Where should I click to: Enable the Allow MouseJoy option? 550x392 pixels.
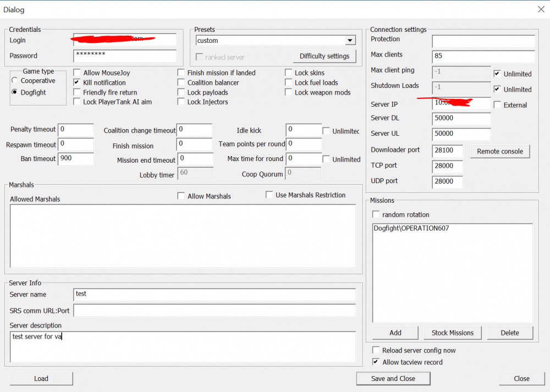click(76, 72)
